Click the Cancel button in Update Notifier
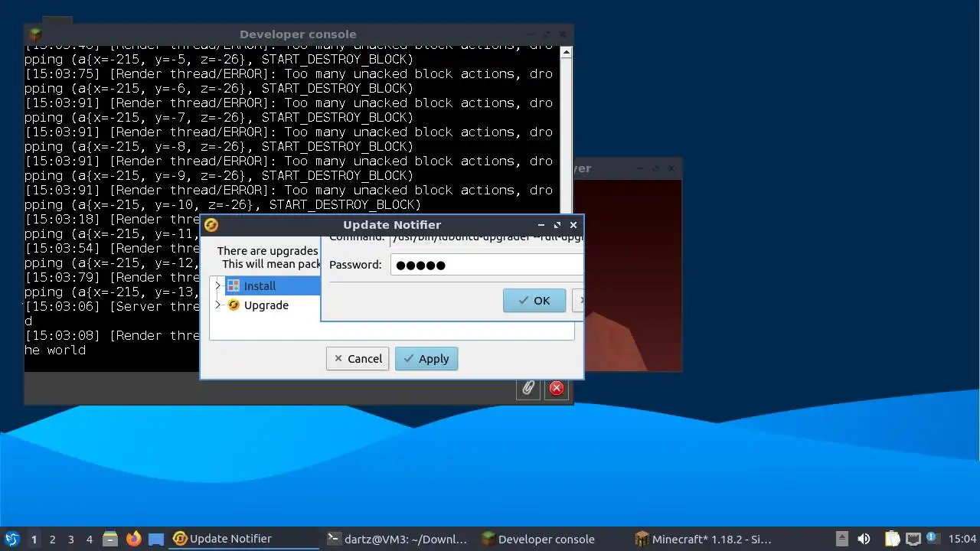 [358, 359]
